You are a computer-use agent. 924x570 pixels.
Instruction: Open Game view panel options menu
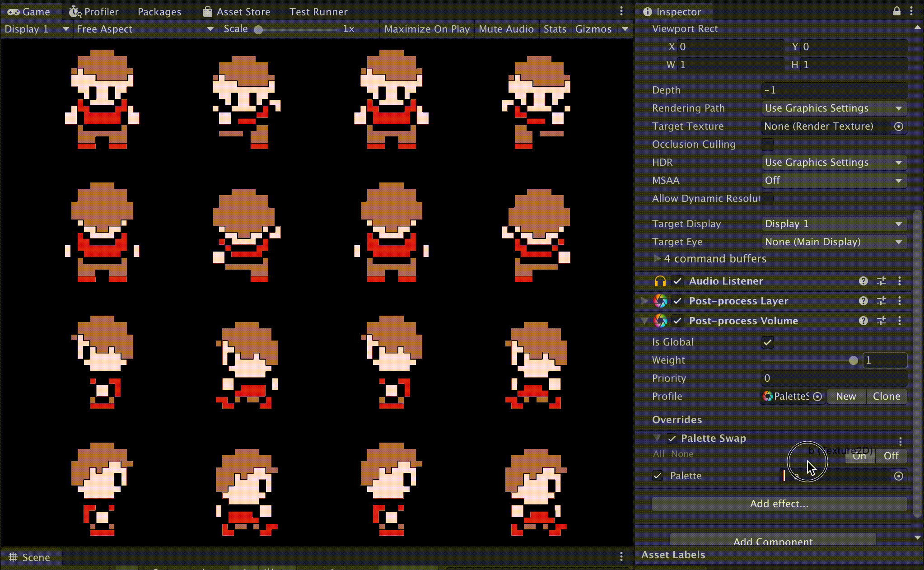[x=621, y=11]
